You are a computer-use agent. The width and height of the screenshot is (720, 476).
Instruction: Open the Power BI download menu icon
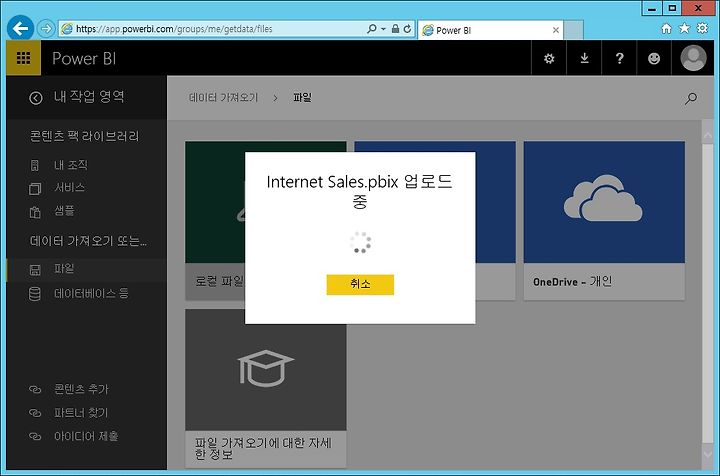click(584, 58)
